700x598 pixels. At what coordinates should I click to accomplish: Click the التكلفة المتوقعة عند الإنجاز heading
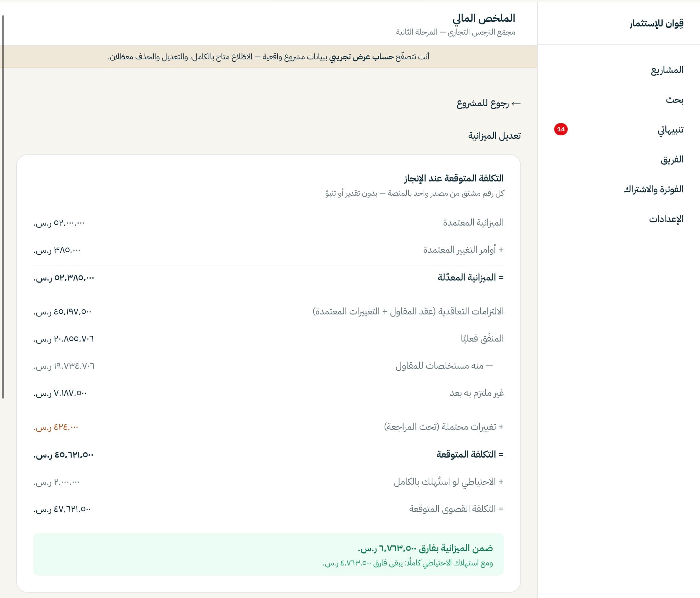(x=454, y=178)
